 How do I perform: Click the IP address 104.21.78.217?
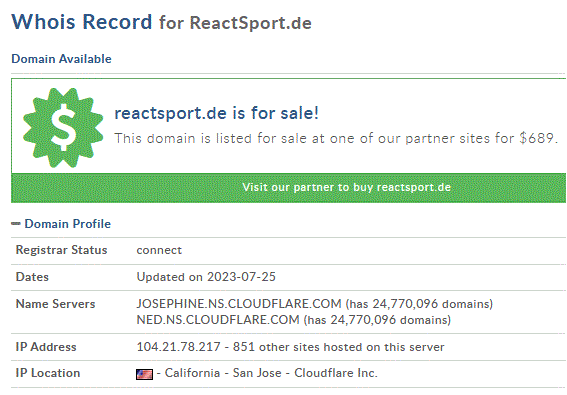(x=178, y=347)
